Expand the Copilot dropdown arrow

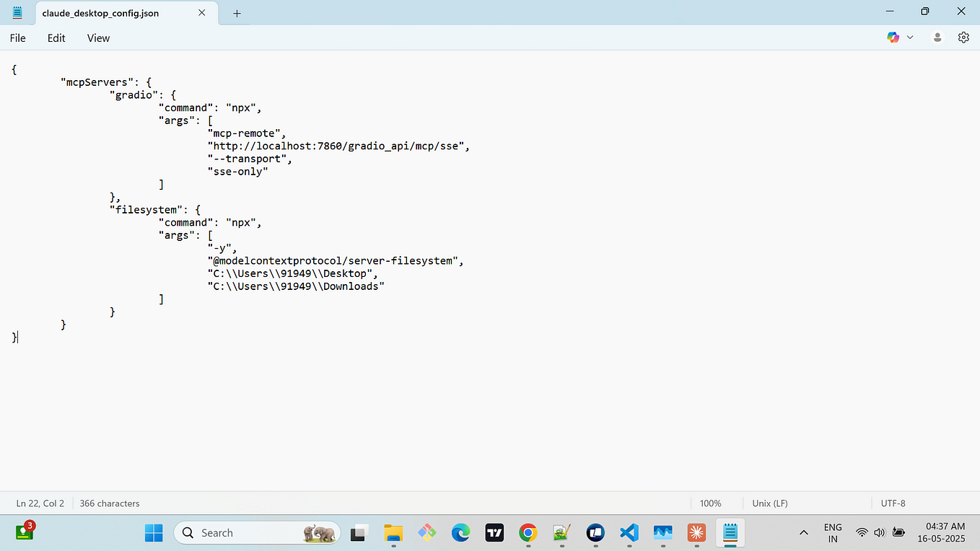[x=910, y=38]
